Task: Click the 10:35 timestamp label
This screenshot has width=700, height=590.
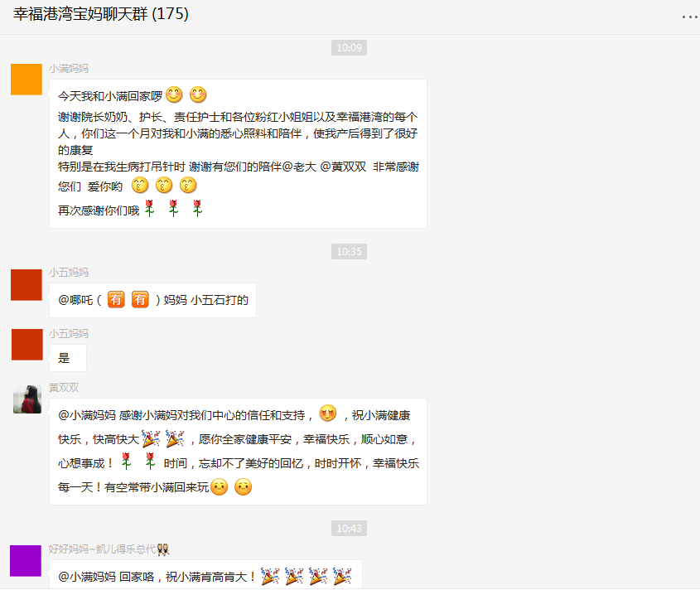Action: (x=349, y=251)
